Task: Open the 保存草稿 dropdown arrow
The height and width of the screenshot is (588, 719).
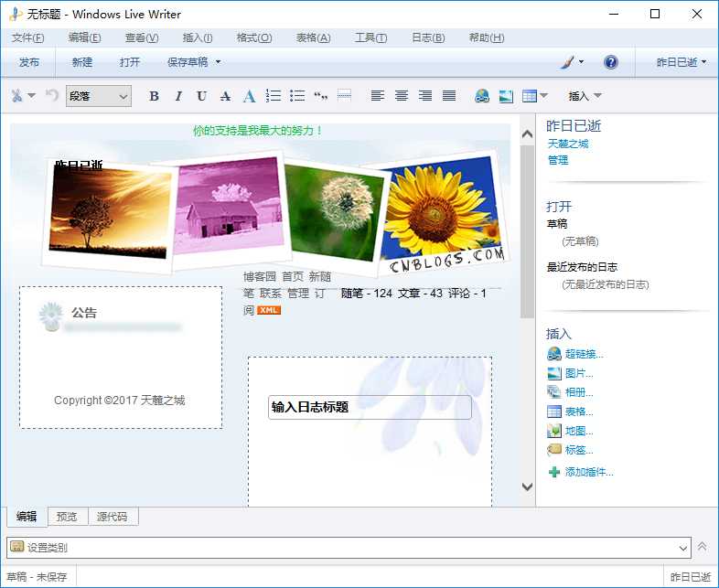Action: coord(219,61)
